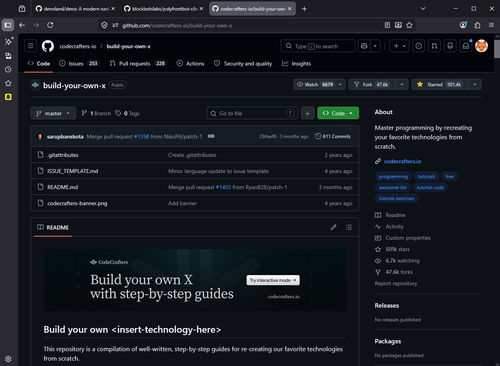Click the browser address bar URL
This screenshot has height=366, width=500.
tap(177, 25)
